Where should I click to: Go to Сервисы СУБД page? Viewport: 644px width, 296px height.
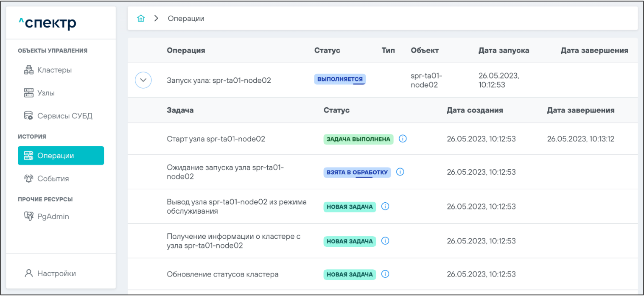point(64,116)
